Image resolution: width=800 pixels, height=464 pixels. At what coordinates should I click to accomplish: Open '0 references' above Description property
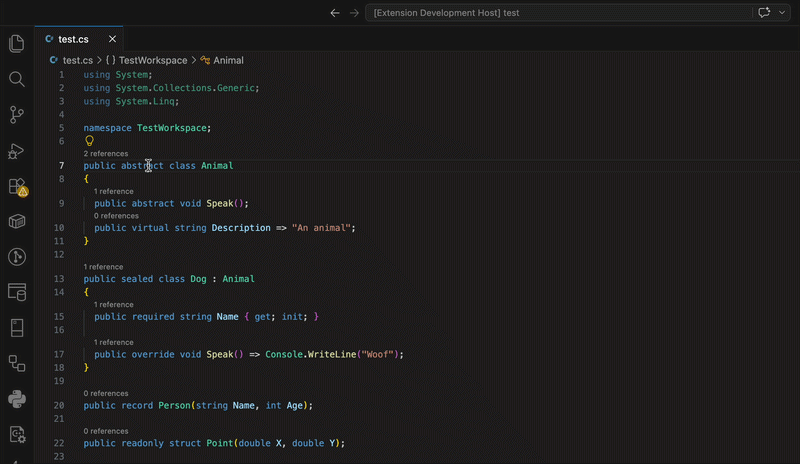(x=116, y=216)
